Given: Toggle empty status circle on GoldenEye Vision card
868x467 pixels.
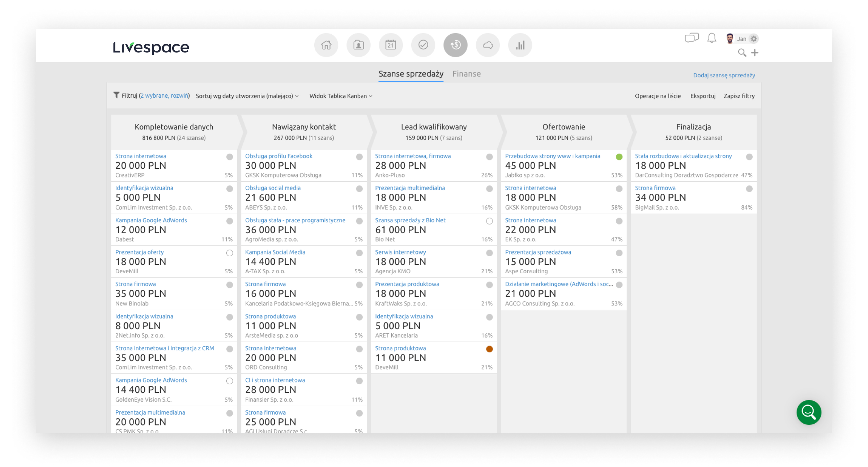Looking at the screenshot, I should 230,381.
